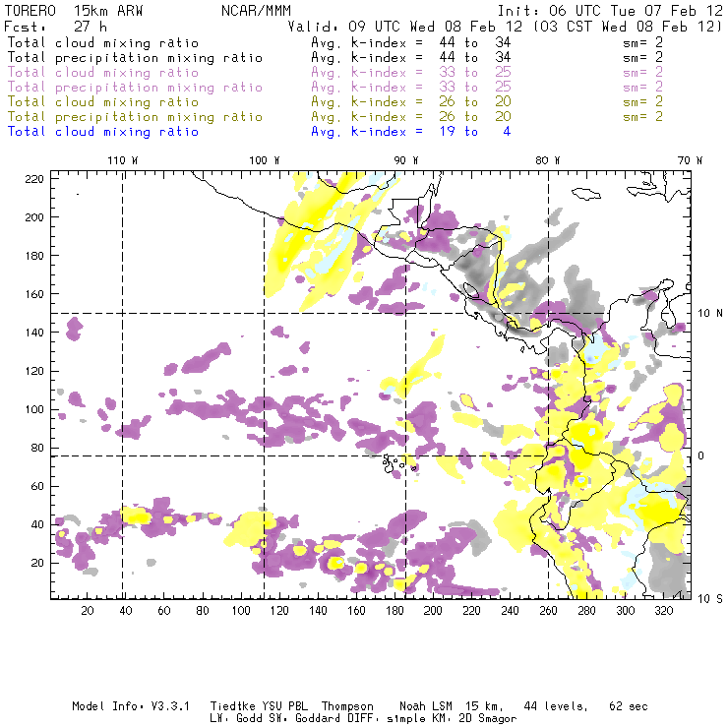Select the "180" tick label on the horizontal axis
The width and height of the screenshot is (728, 728).
pyautogui.click(x=394, y=611)
